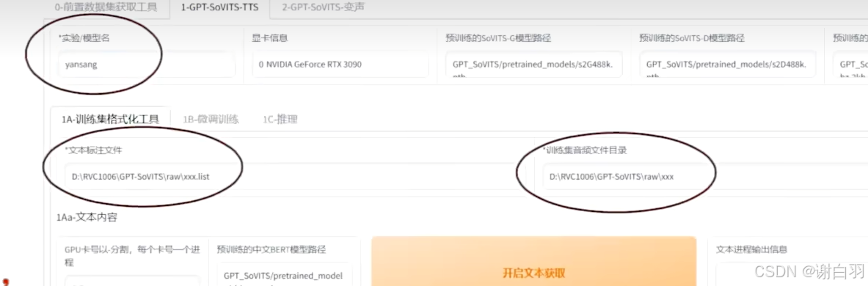Click the 实验/模型名 field containing yansang

coord(147,65)
